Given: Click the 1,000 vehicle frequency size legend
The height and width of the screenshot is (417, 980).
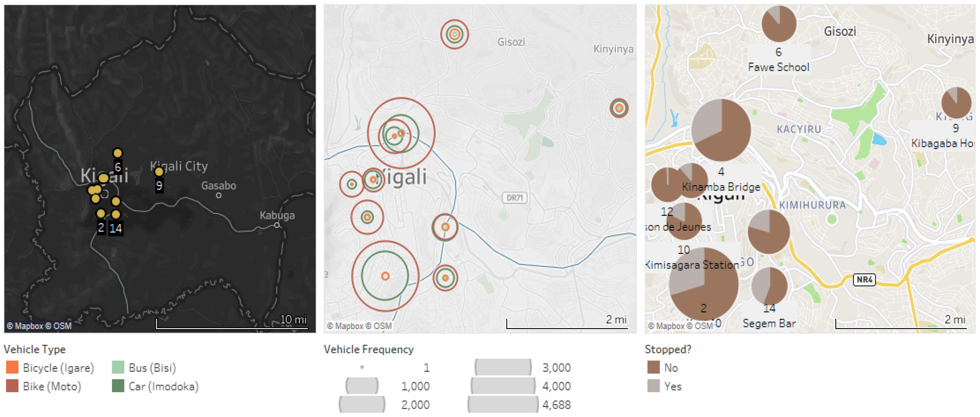Looking at the screenshot, I should 362,386.
